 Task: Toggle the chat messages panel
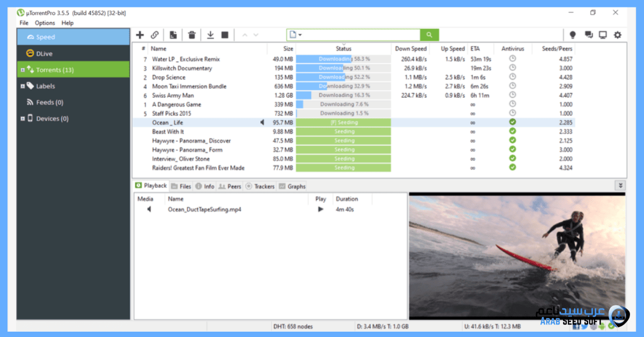(588, 34)
